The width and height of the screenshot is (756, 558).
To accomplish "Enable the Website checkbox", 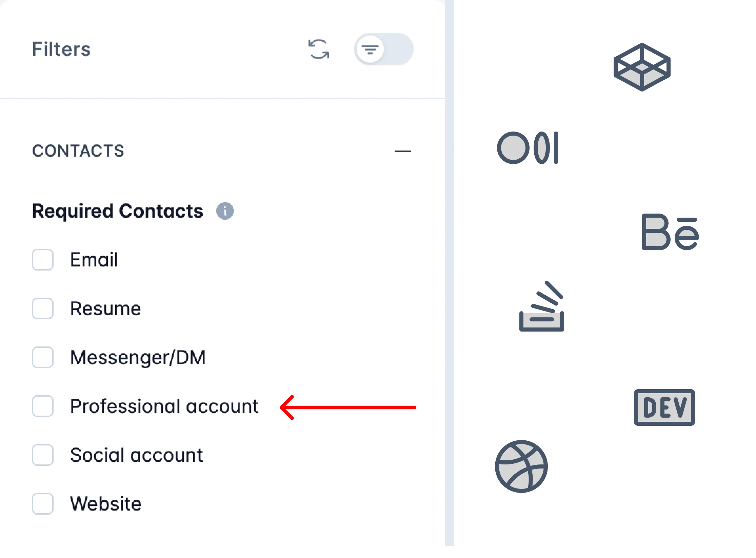I will coord(43,504).
